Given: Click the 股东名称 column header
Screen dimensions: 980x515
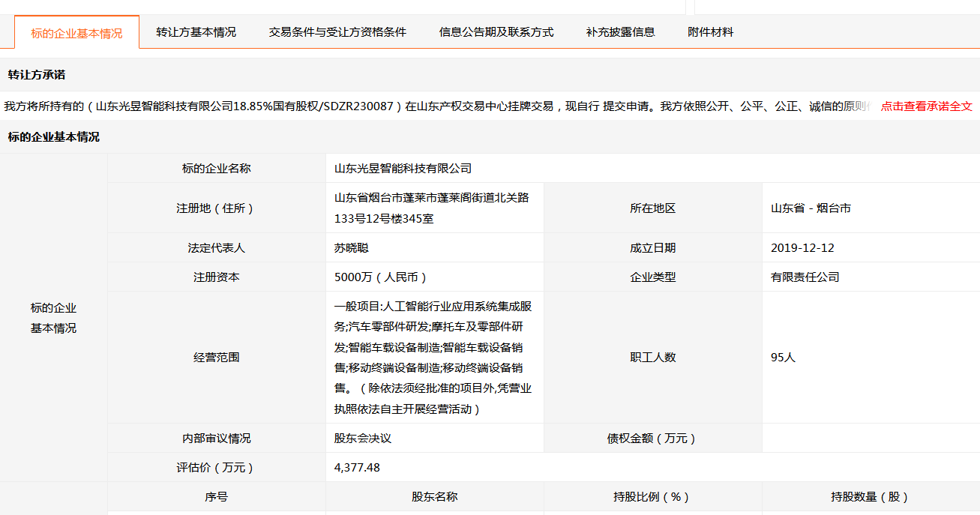Looking at the screenshot, I should [435, 497].
